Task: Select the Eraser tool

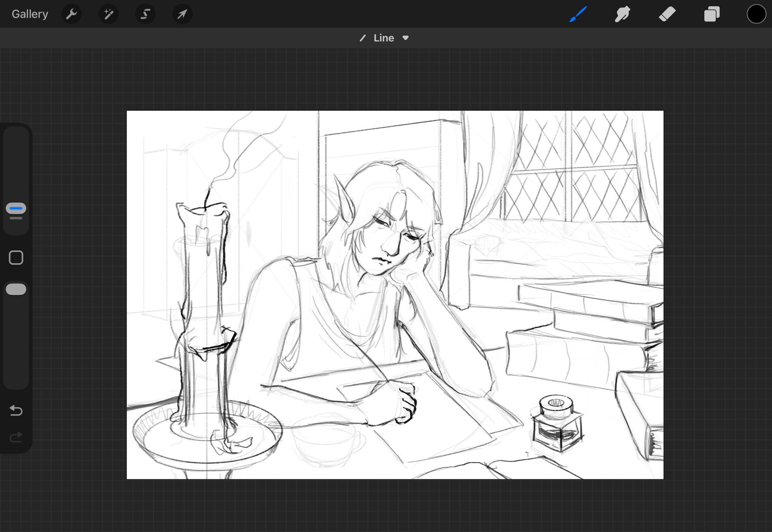Action: [667, 14]
